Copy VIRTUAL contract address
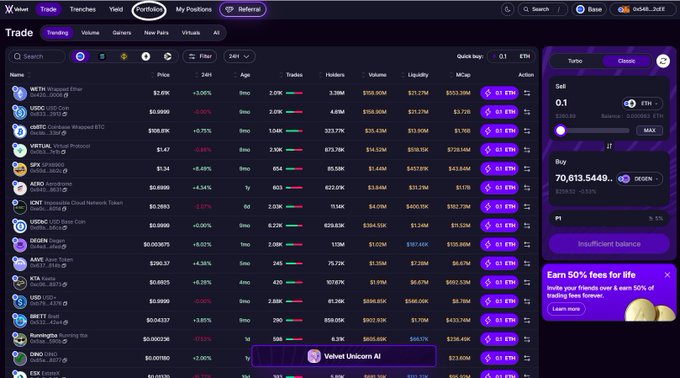Screen dimensions: 680x378 pos(63,152)
